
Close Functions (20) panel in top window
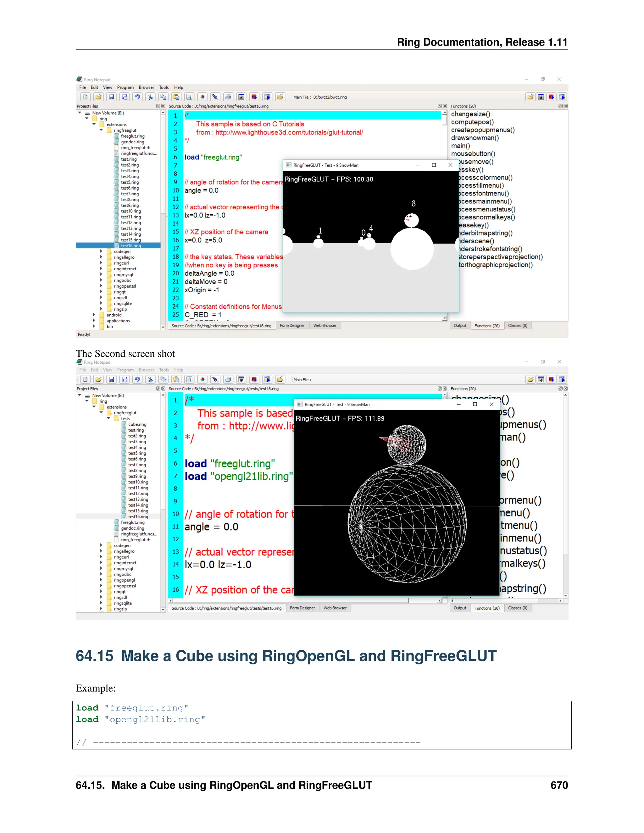point(565,106)
